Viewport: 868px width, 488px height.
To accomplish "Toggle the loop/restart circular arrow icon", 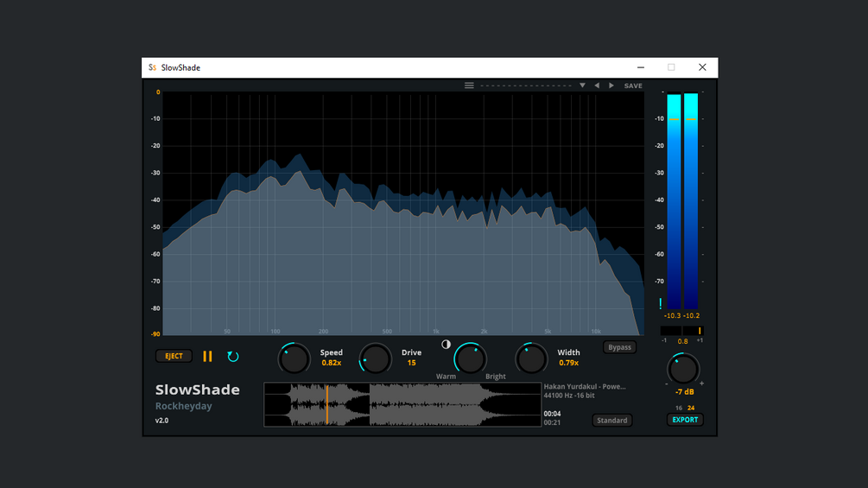I will [x=233, y=357].
